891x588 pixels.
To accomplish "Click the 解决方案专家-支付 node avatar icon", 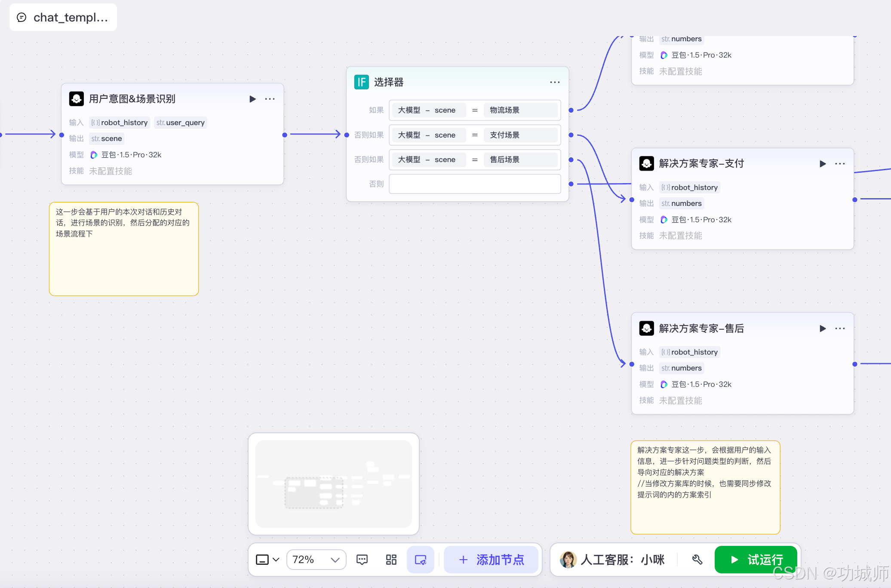I will tap(647, 163).
